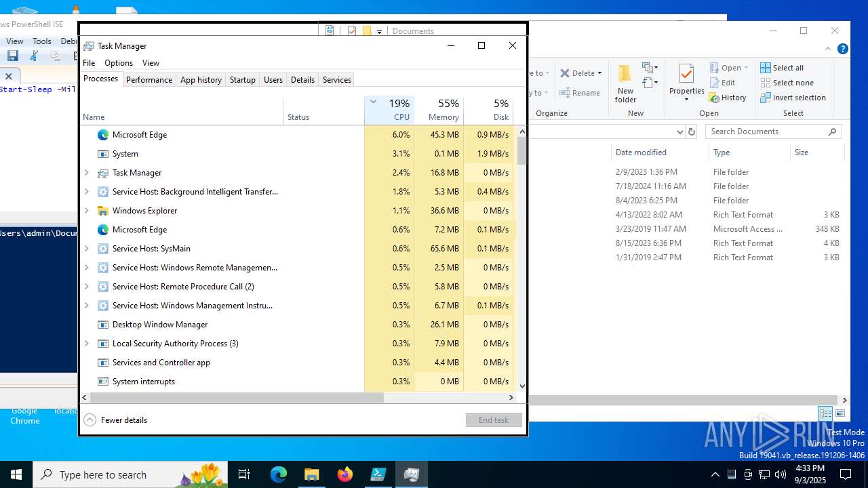Click the Microsoft Edge icon at 0.6% CPU

tap(103, 230)
